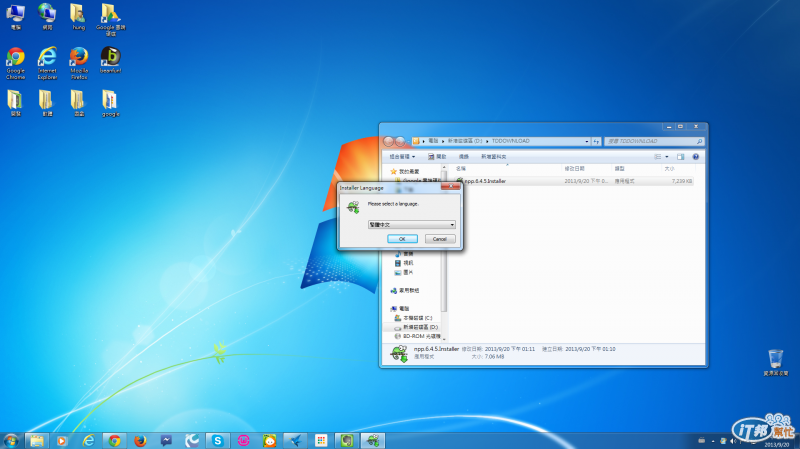Click Firefox on the taskbar
Image resolution: width=800 pixels, height=449 pixels.
pyautogui.click(x=140, y=441)
